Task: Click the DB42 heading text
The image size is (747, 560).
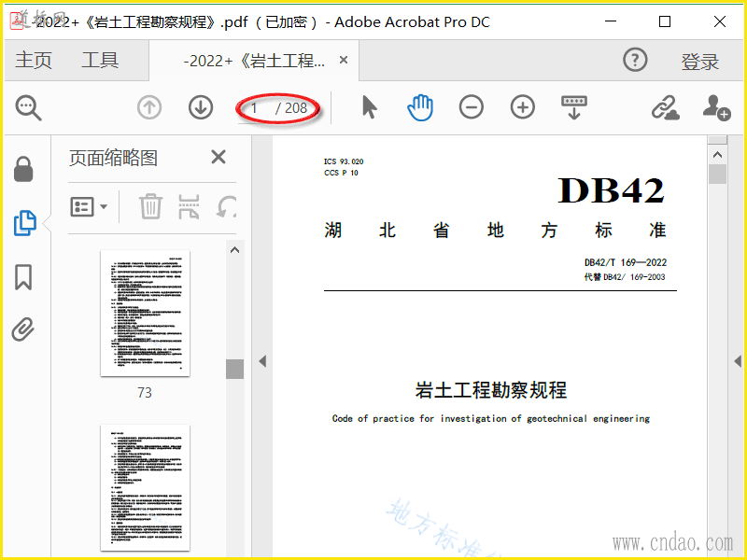Action: pyautogui.click(x=611, y=190)
